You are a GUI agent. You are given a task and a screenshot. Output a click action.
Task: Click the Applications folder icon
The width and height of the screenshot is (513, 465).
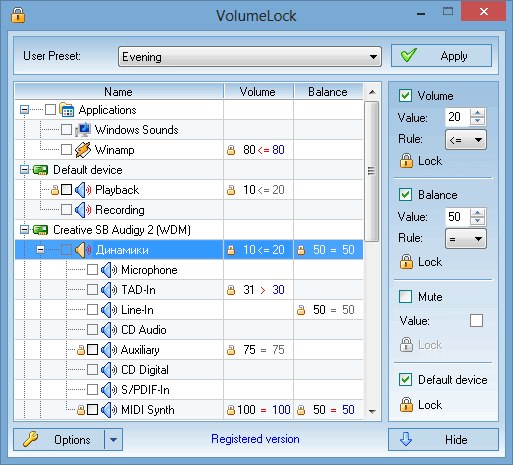[67, 110]
